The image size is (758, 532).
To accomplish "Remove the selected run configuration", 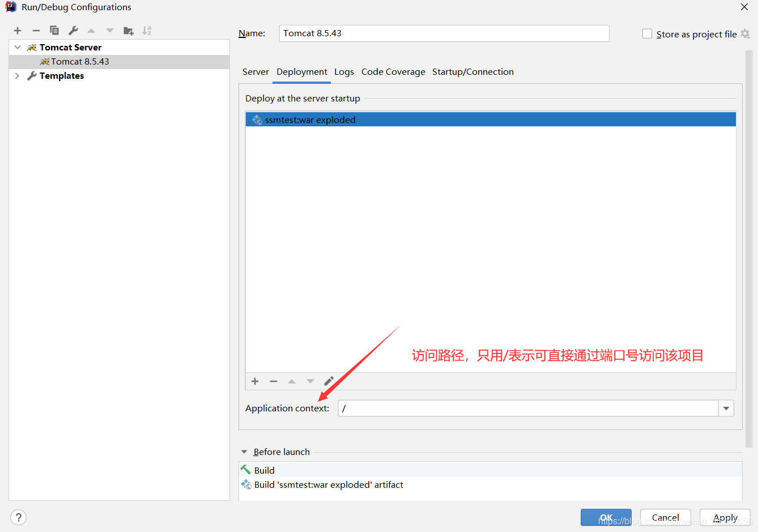I will pos(36,31).
